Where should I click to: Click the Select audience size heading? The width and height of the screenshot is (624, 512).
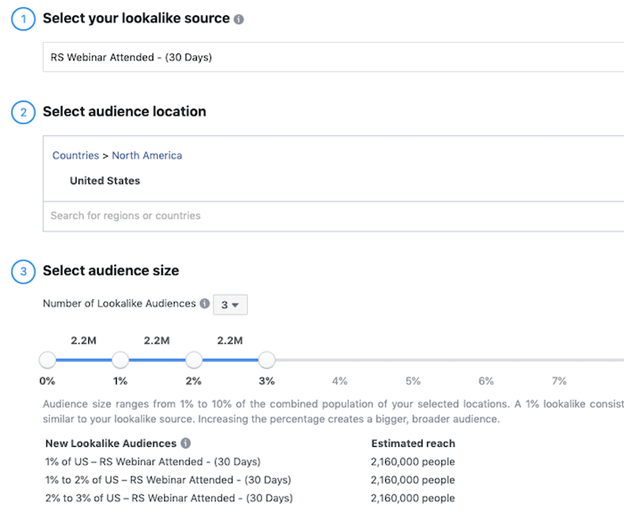111,271
